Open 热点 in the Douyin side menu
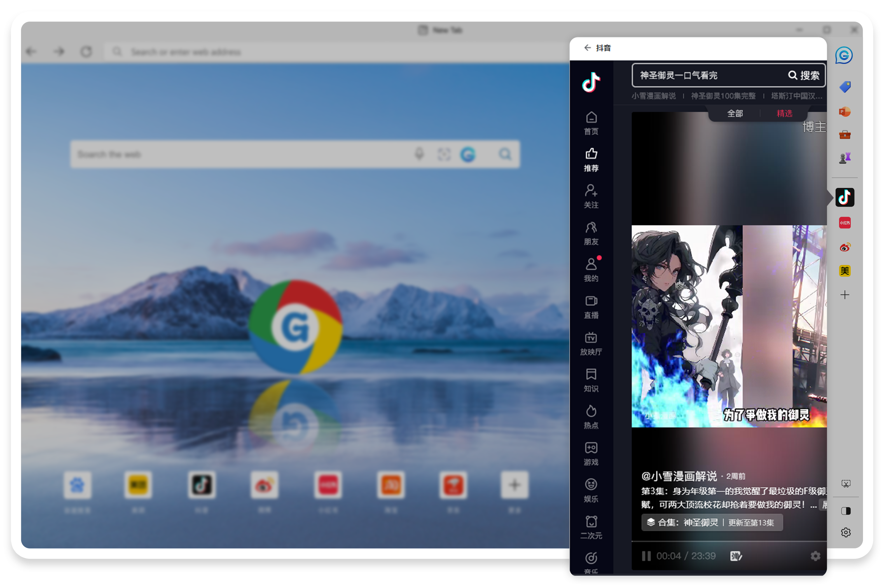The width and height of the screenshot is (884, 588). pos(591,417)
